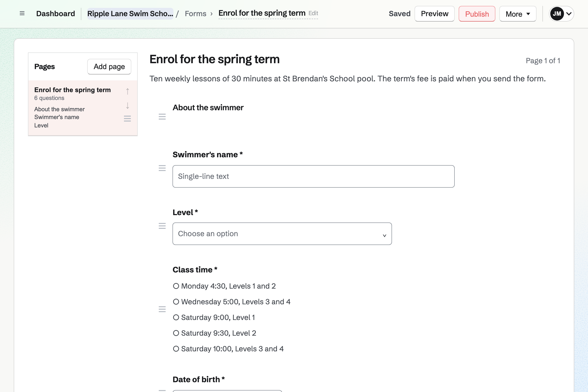Expand the account menu chevron
588x392 pixels.
tap(569, 14)
